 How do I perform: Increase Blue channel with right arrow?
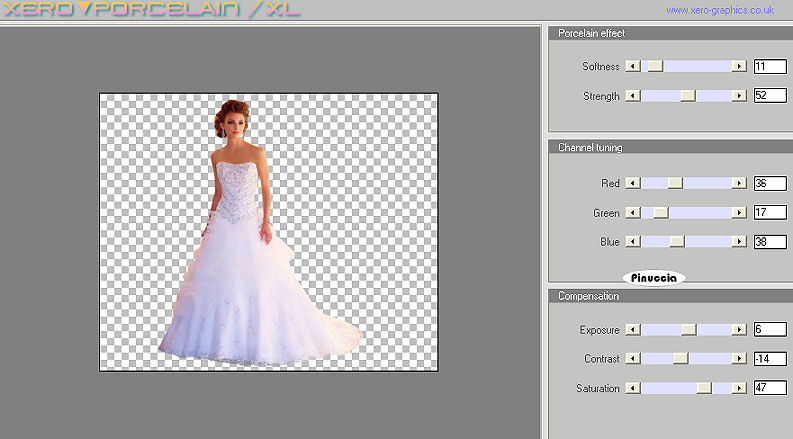tap(739, 241)
